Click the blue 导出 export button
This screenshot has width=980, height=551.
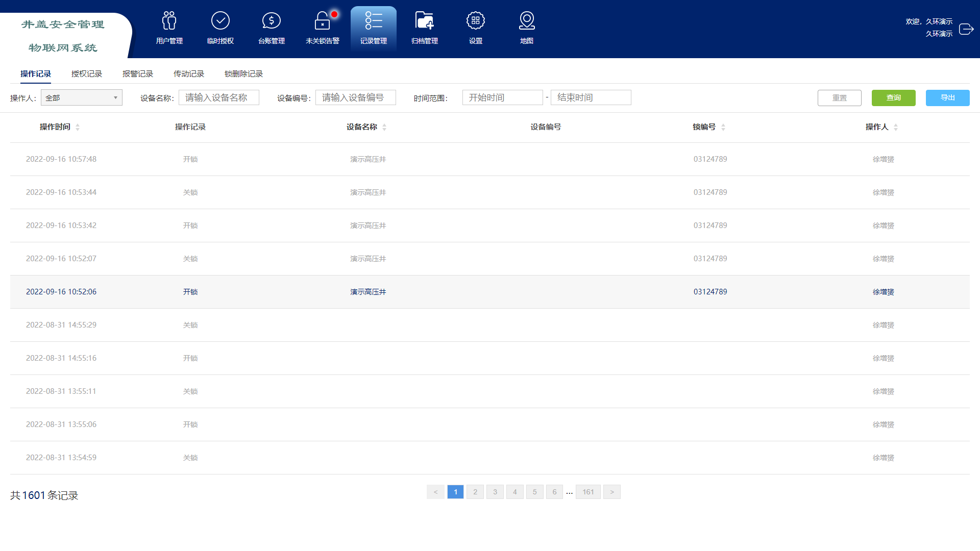948,98
